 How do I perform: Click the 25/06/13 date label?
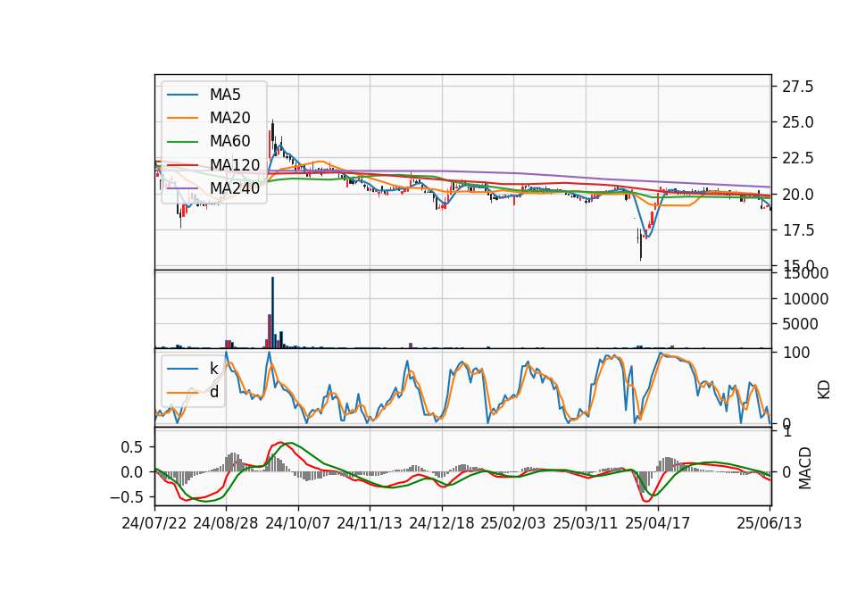(x=770, y=523)
